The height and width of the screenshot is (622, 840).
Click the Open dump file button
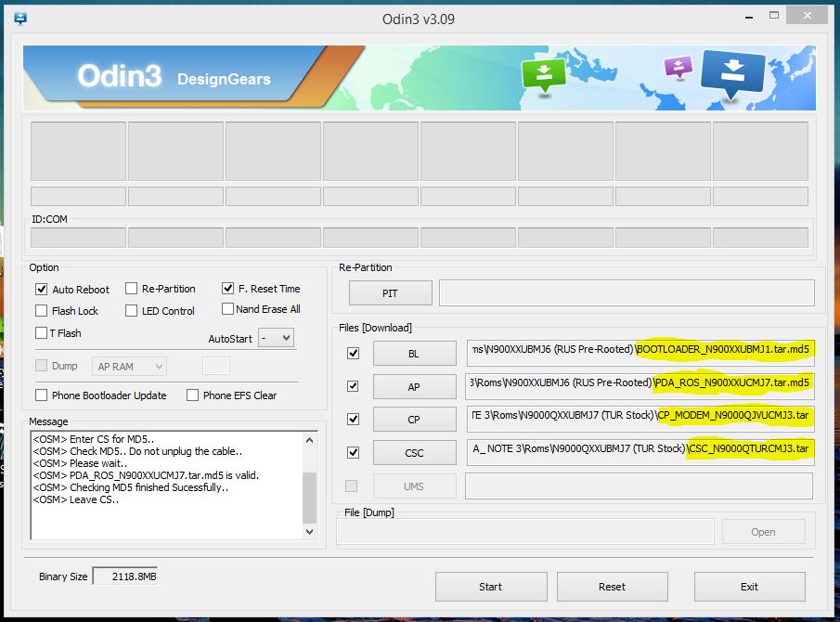point(763,532)
